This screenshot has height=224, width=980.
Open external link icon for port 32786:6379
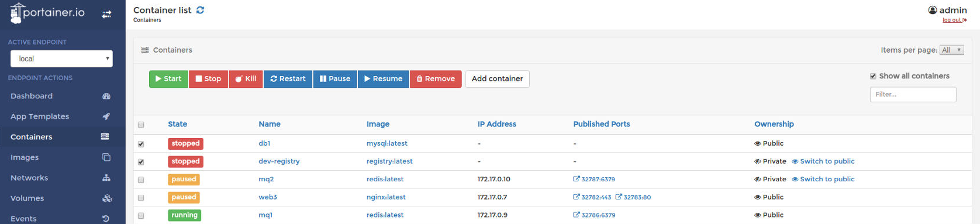(577, 215)
